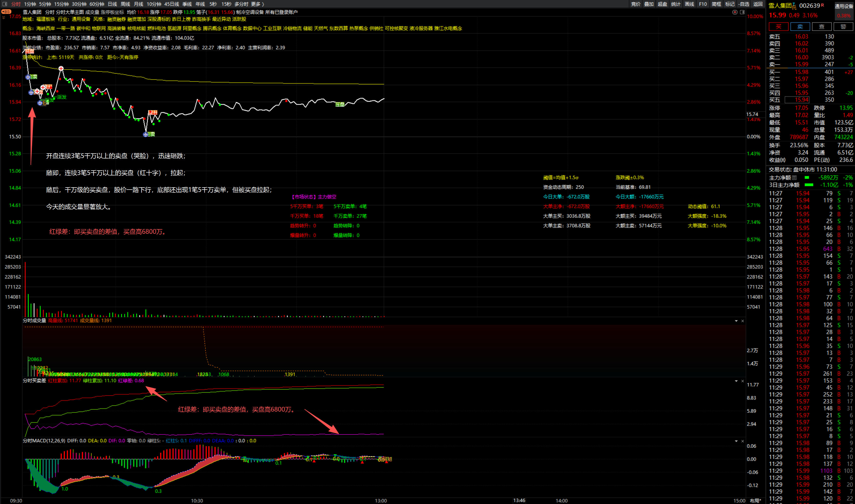Switch to the 15分钟 period tab
Screen dimensions: 855x504
pyautogui.click(x=61, y=4)
